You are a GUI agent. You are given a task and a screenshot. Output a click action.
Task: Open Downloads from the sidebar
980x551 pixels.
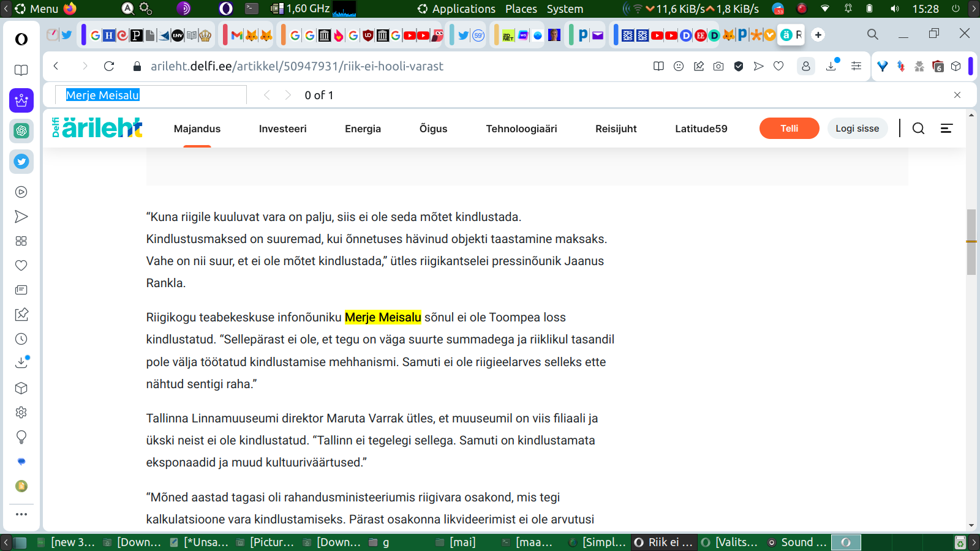(21, 362)
